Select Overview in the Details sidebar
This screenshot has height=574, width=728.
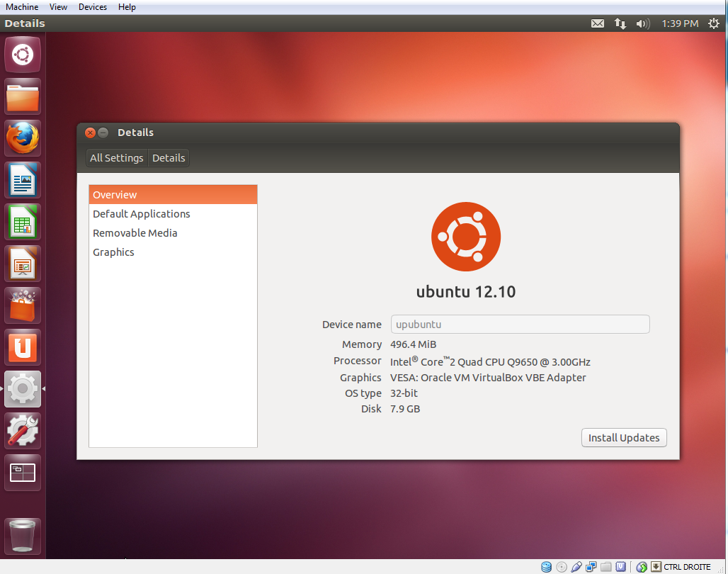173,195
